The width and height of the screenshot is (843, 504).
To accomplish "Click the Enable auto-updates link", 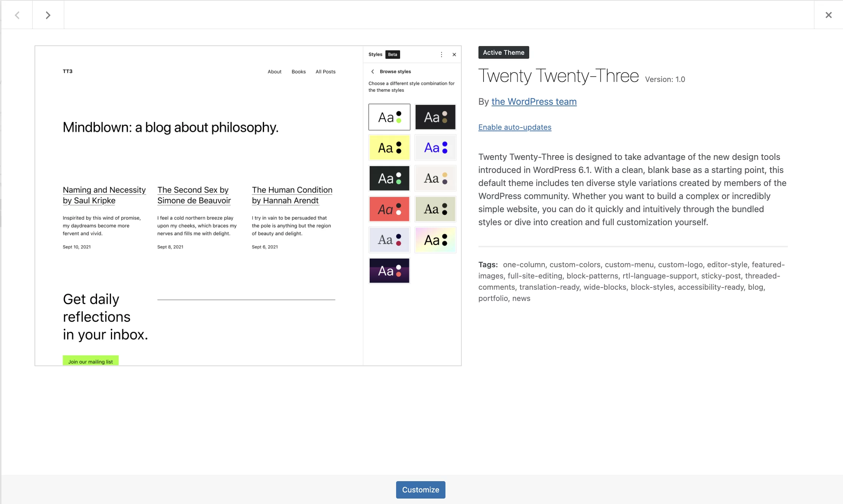I will click(x=515, y=127).
